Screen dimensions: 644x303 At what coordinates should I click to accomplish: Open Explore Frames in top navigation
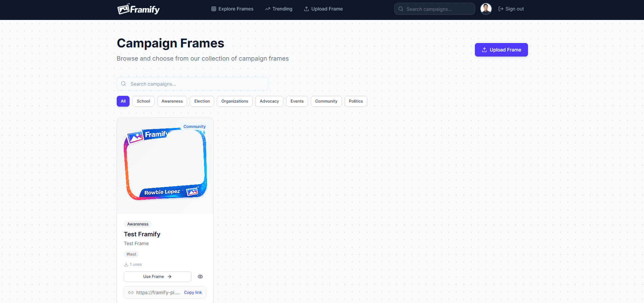click(232, 9)
